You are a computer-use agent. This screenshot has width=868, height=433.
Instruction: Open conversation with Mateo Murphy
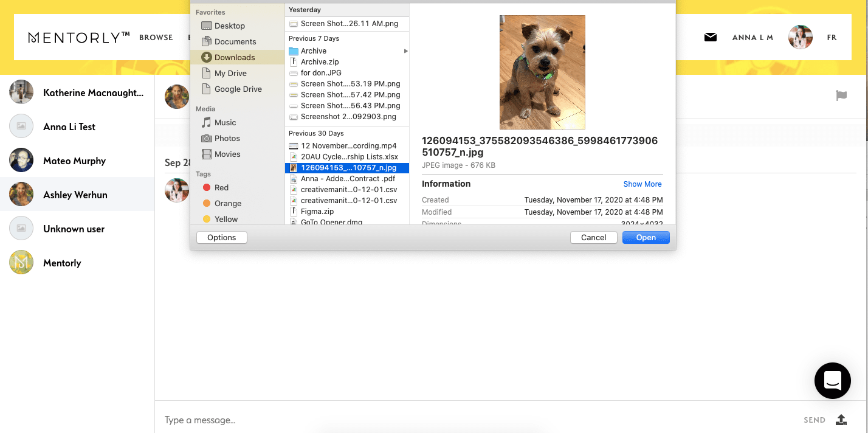(74, 161)
